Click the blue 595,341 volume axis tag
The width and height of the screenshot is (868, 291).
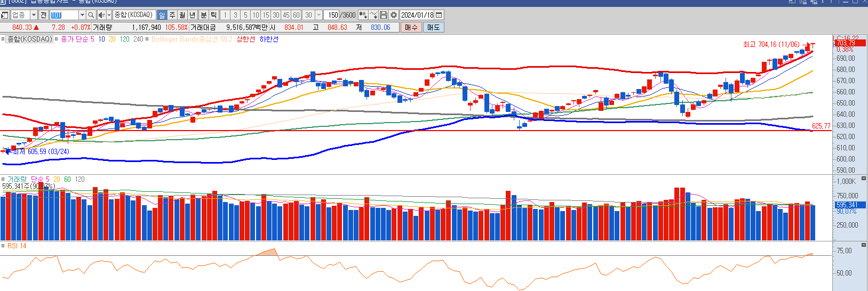click(850, 205)
